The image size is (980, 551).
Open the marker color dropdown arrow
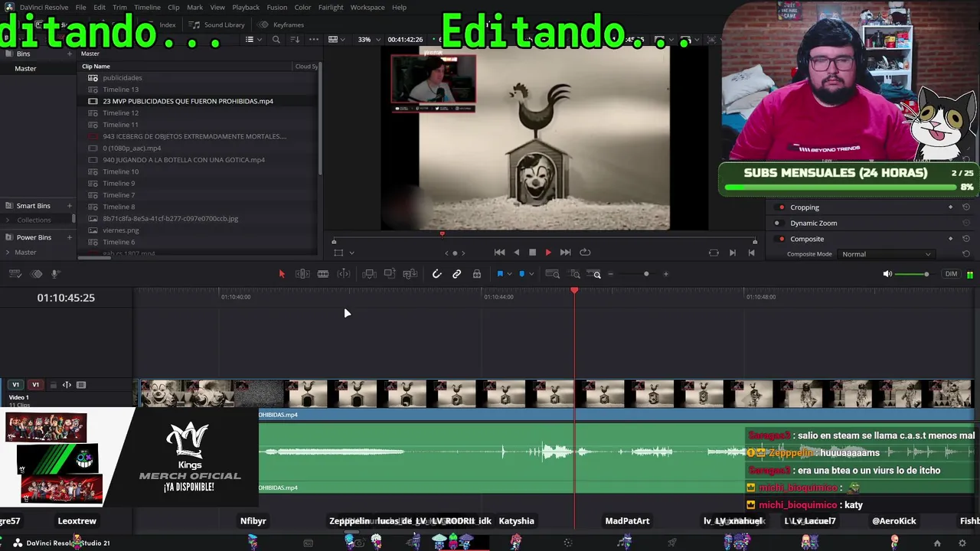point(531,274)
